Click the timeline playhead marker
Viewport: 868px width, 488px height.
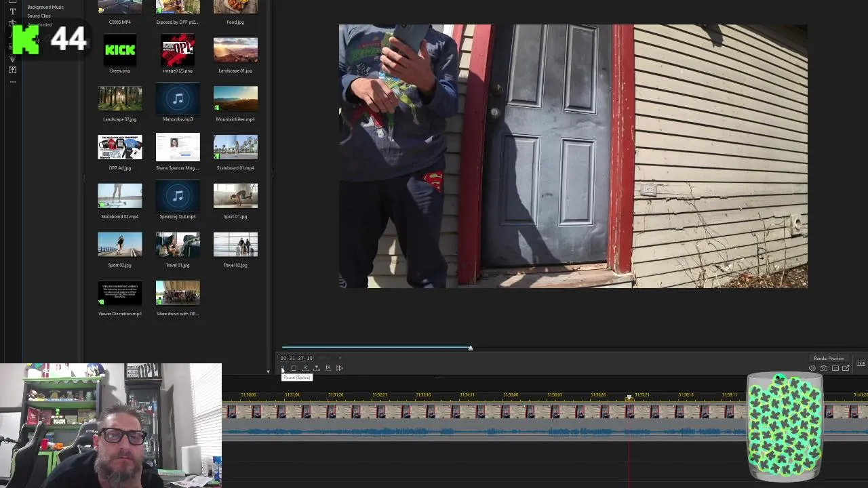click(x=629, y=397)
